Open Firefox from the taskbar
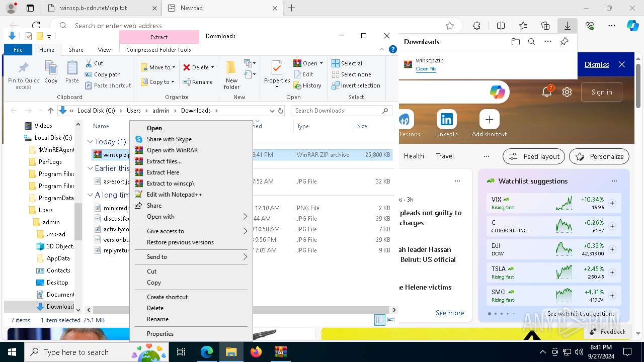The image size is (644, 362). (256, 352)
